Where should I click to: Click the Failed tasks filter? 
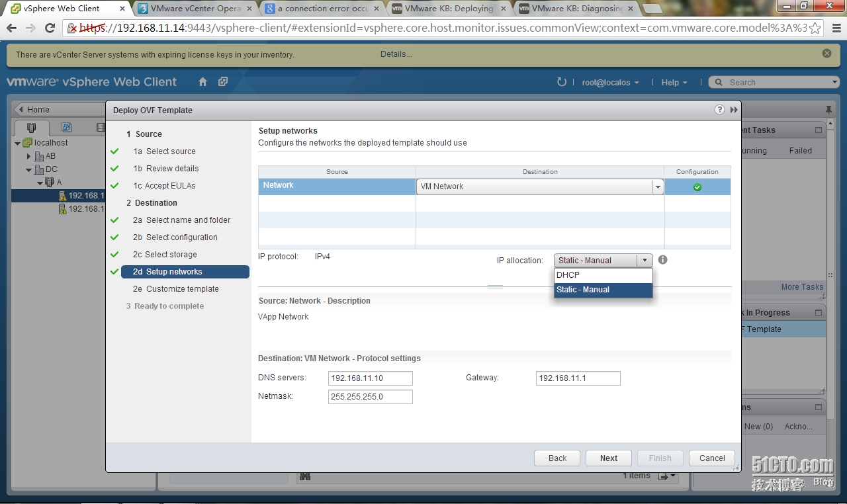tap(800, 151)
